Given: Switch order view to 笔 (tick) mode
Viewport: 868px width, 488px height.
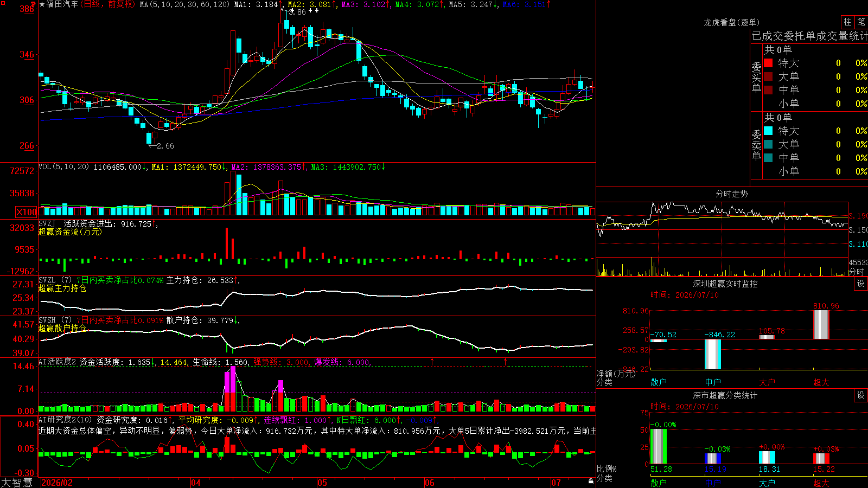Looking at the screenshot, I should pos(861,22).
